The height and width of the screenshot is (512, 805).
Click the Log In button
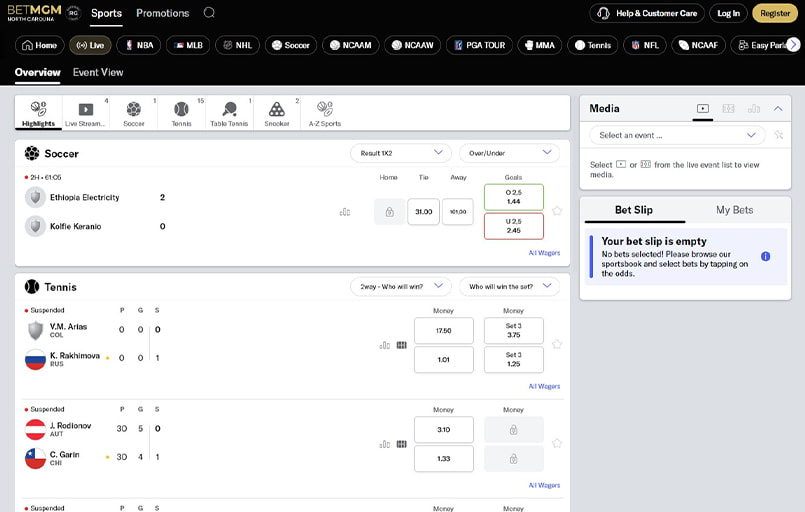click(x=728, y=13)
